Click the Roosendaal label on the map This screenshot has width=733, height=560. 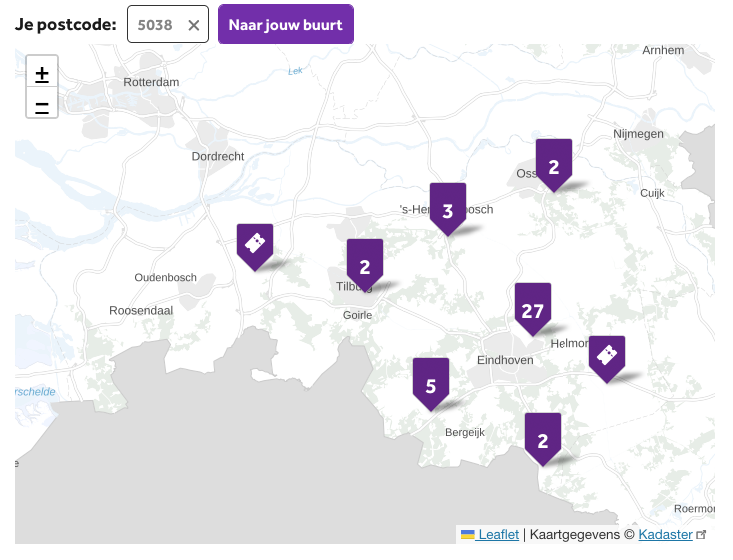pos(141,311)
